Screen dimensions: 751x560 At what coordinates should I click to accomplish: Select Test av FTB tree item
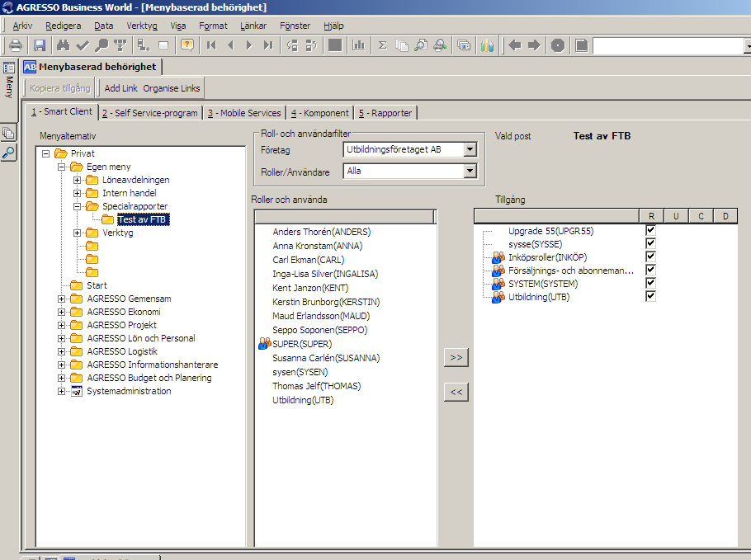(142, 219)
